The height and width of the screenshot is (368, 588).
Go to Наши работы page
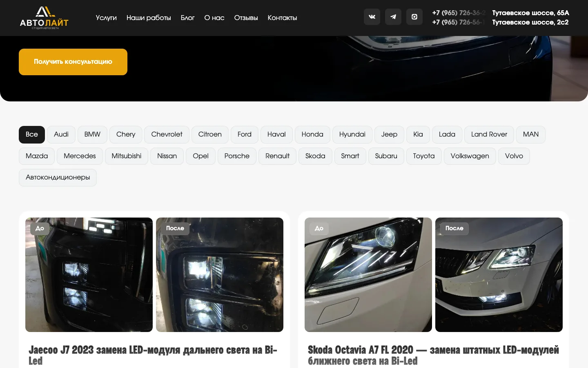(x=149, y=18)
